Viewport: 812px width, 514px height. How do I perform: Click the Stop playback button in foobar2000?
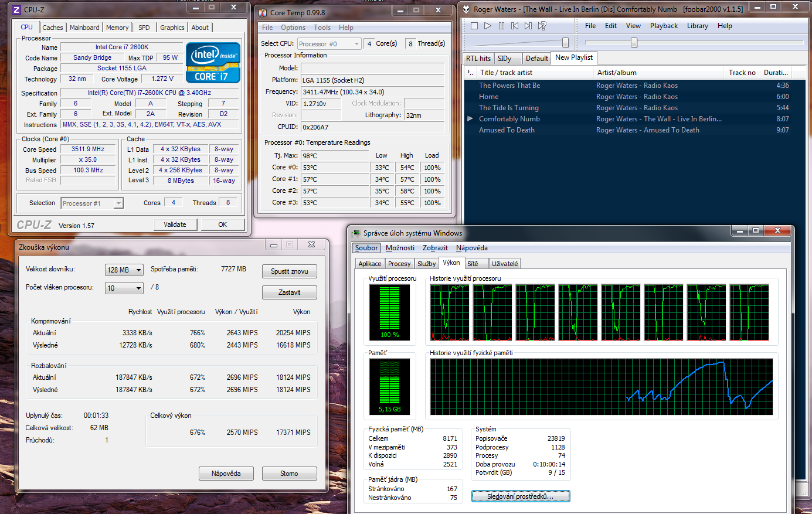[474, 26]
